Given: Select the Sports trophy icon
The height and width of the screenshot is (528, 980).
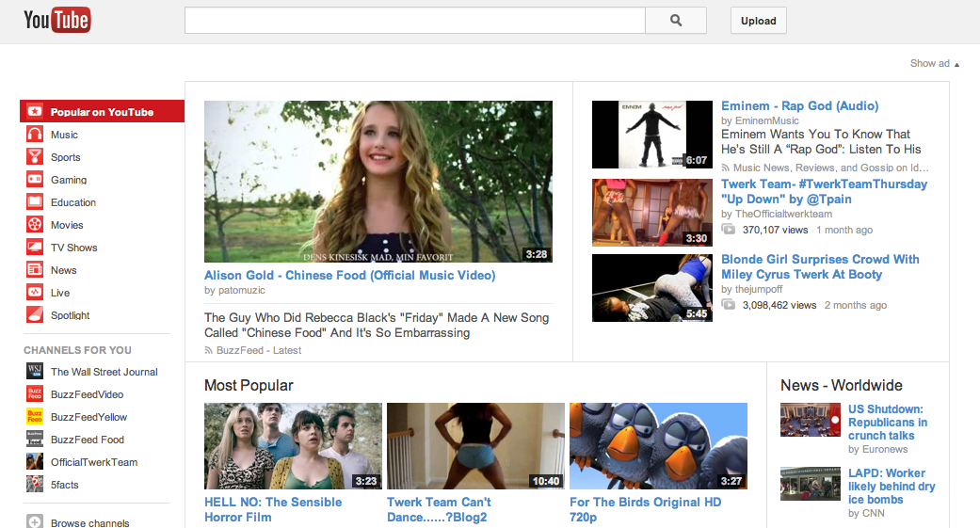Looking at the screenshot, I should point(35,157).
